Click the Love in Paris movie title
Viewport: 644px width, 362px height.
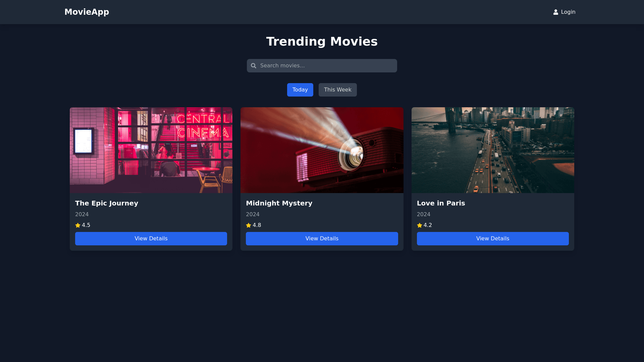tap(441, 203)
